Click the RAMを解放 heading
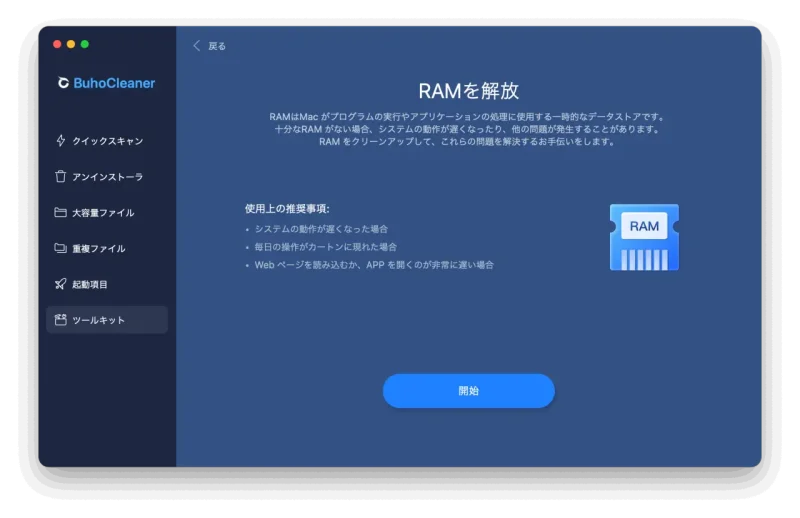The height and width of the screenshot is (518, 800). (x=468, y=91)
